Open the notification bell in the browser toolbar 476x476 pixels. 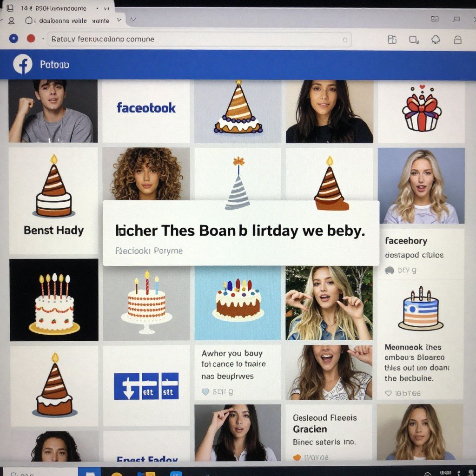435,39
